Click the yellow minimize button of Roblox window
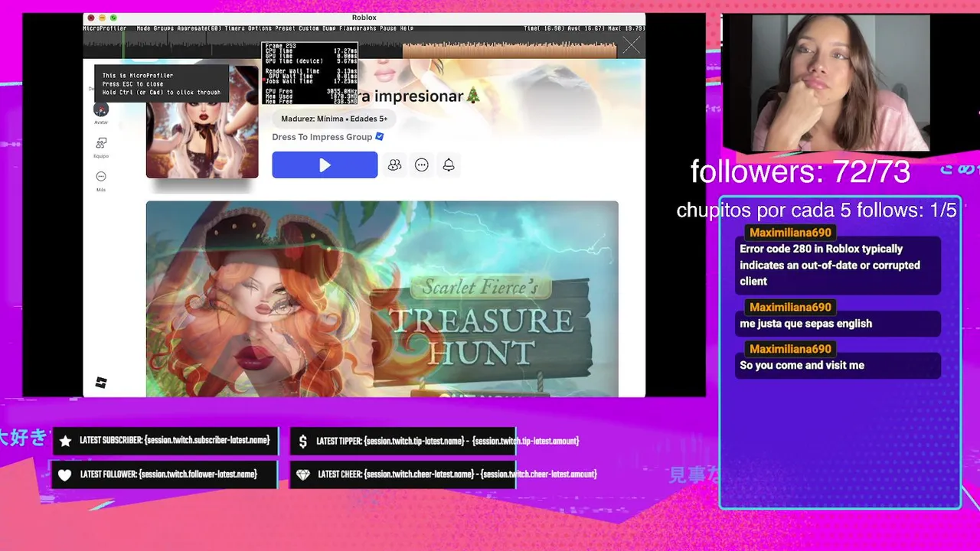This screenshot has height=551, width=980. point(102,18)
